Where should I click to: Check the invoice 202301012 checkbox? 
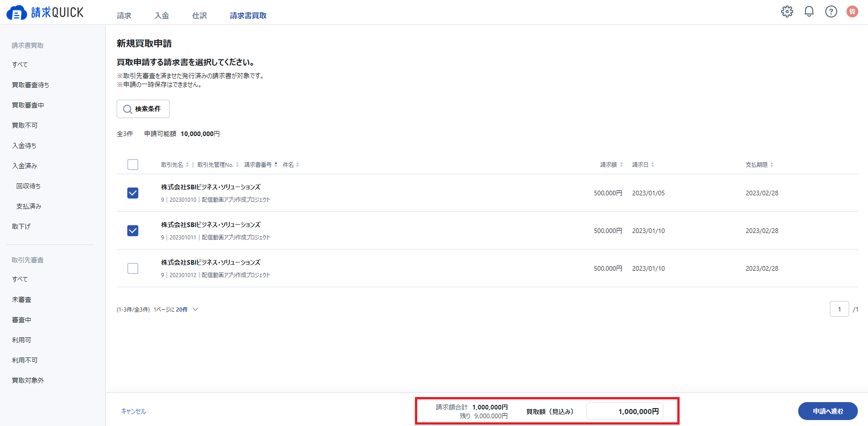133,268
